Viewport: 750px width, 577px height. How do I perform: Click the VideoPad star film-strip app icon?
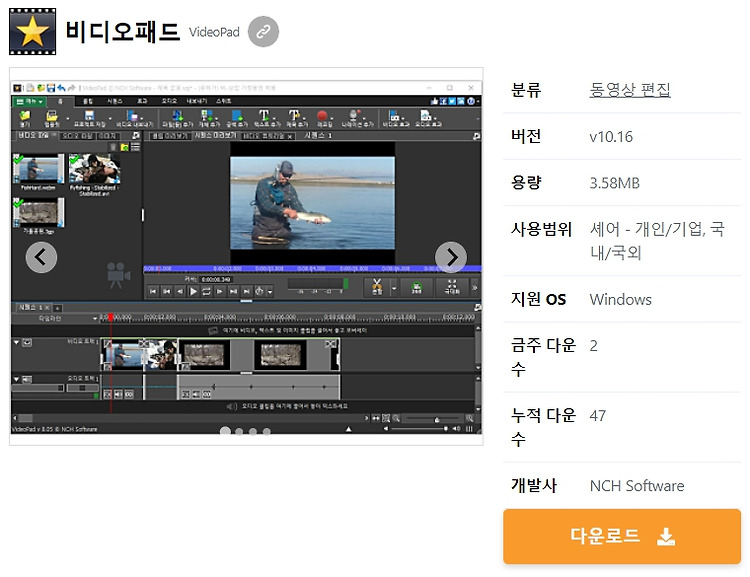(x=33, y=32)
